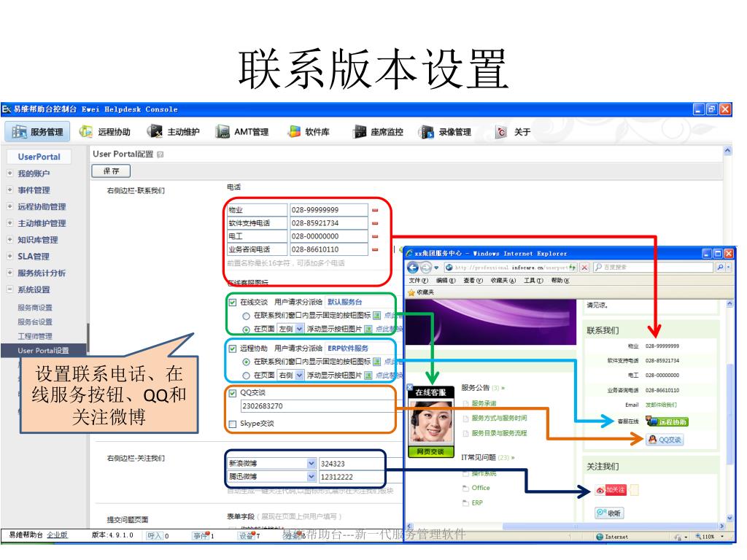Open the 软件库 toolbar section
The height and width of the screenshot is (560, 747).
tap(309, 132)
